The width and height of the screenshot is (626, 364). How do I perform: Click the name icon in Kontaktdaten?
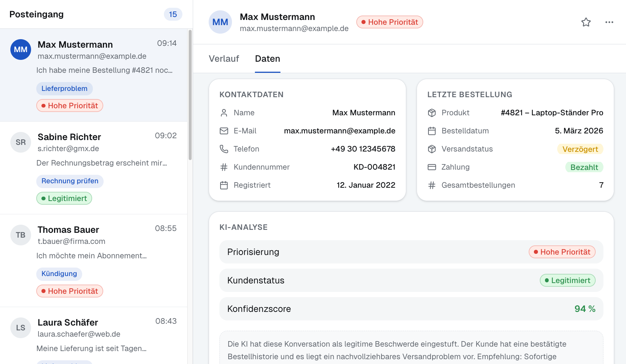click(x=224, y=112)
